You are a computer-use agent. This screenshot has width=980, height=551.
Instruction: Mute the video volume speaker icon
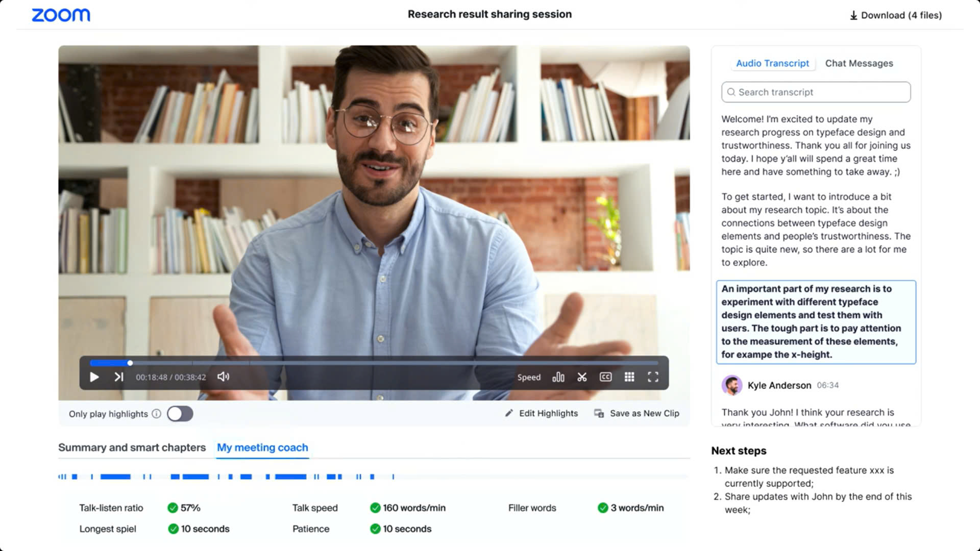pyautogui.click(x=223, y=377)
